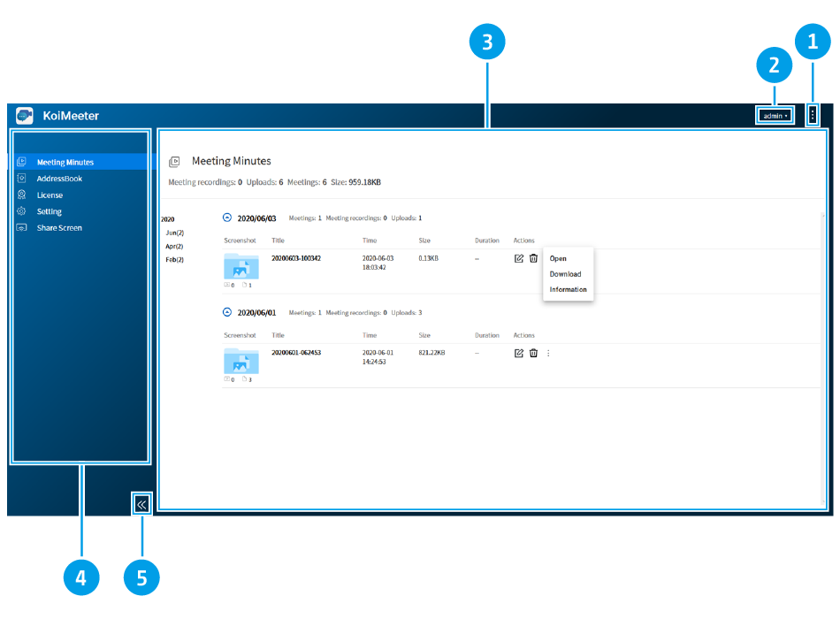Jump to Apr(2) in the date tree
This screenshot has height=619, width=840.
click(174, 246)
